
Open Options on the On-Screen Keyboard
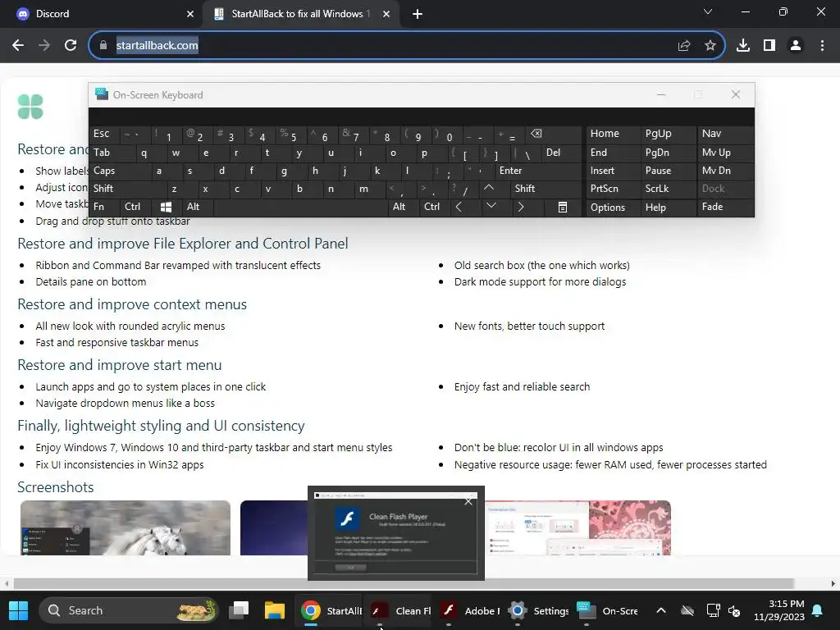tap(612, 208)
